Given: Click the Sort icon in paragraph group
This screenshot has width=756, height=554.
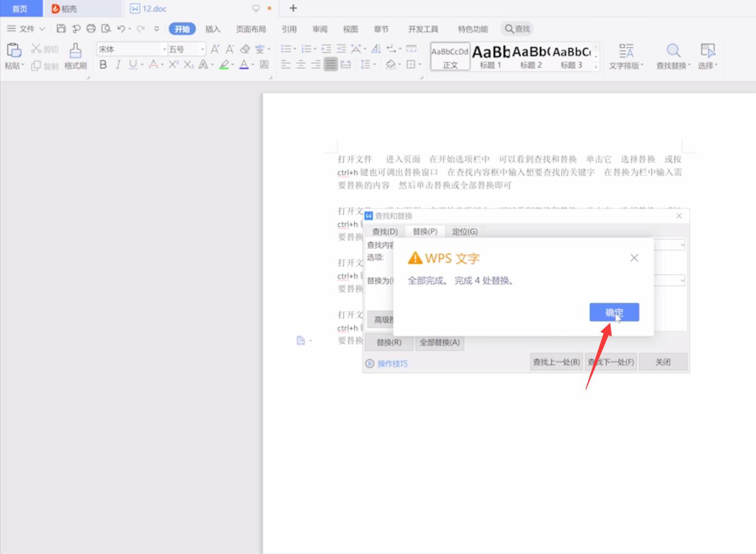Looking at the screenshot, I should 376,49.
